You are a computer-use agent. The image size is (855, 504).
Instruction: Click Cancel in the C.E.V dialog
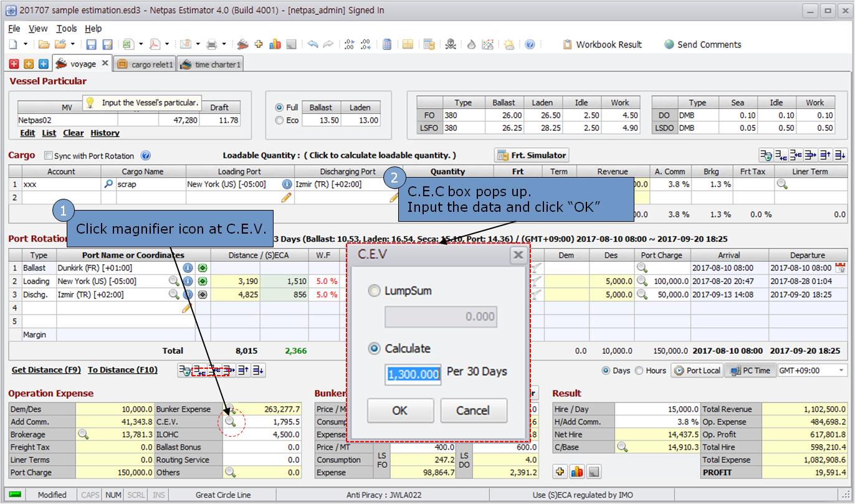[473, 410]
